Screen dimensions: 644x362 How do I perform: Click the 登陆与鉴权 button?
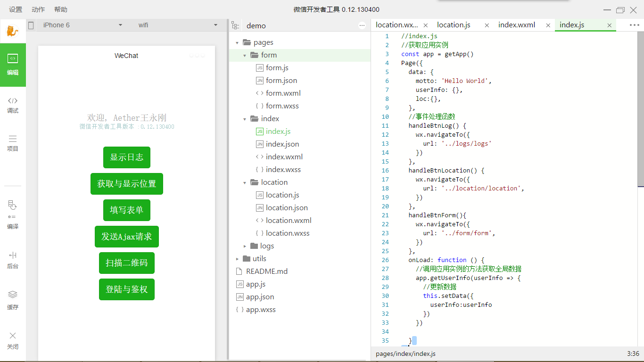[127, 289]
